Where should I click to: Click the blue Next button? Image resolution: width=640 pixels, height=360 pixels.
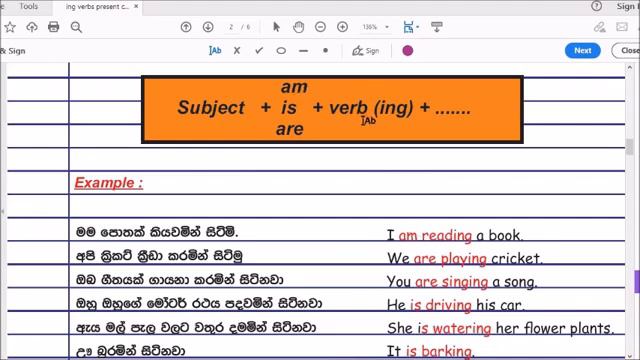[x=582, y=51]
